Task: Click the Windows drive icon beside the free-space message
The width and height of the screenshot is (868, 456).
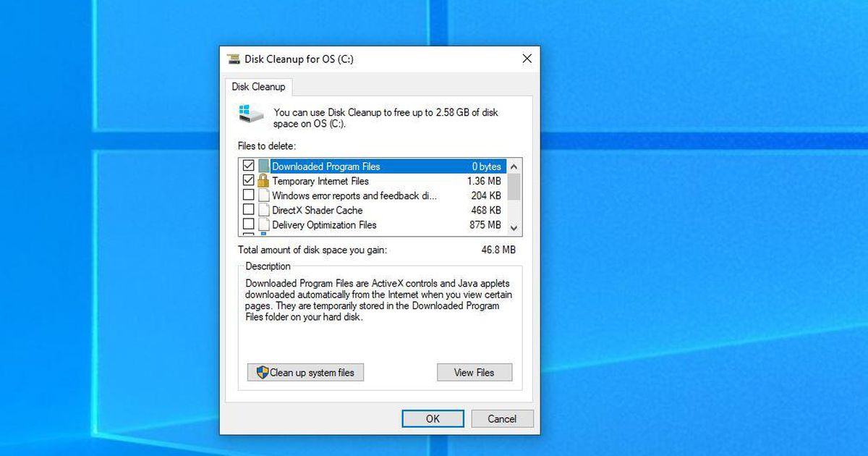Action: pyautogui.click(x=250, y=114)
